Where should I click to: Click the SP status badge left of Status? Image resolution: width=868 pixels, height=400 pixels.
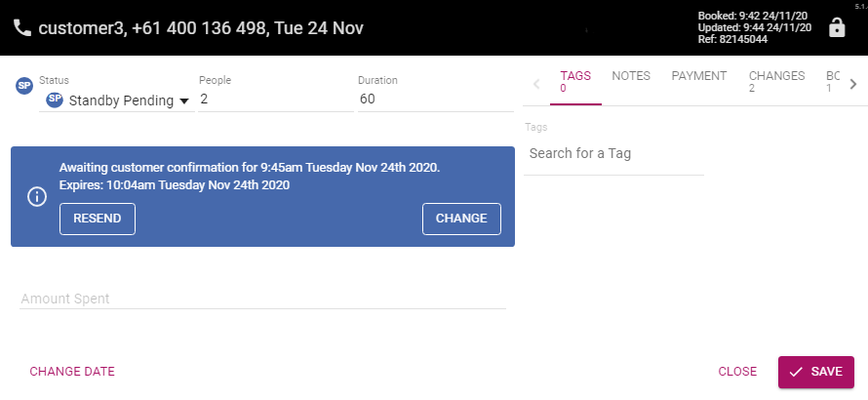pos(25,86)
